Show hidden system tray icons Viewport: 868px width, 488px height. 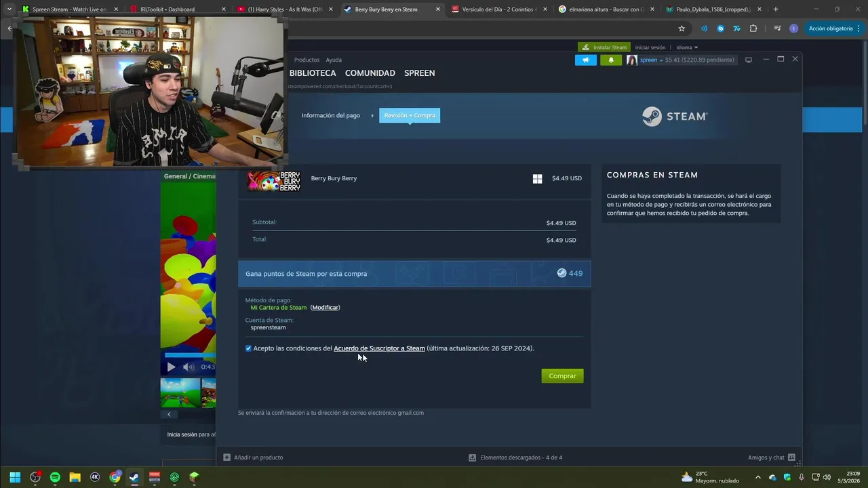[758, 477]
